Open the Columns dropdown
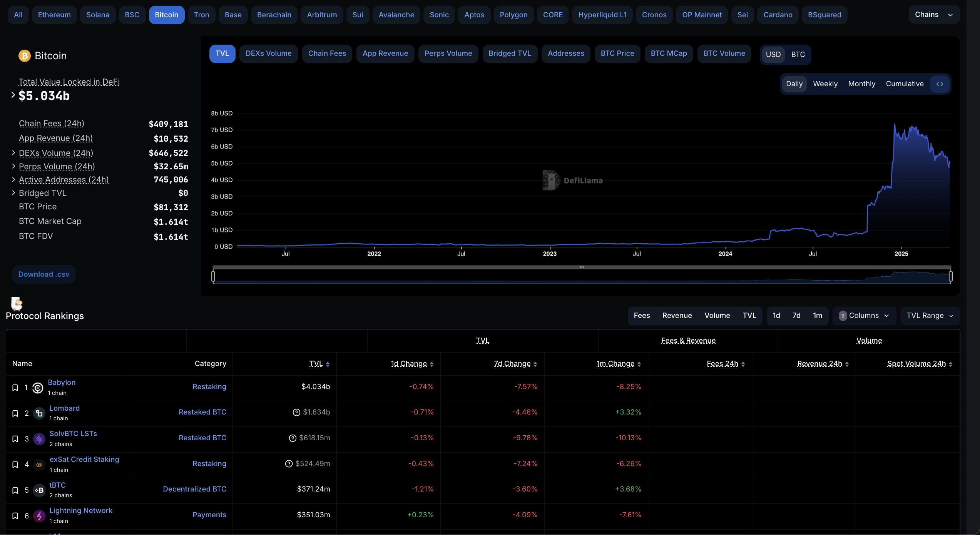The width and height of the screenshot is (980, 535). click(x=864, y=316)
